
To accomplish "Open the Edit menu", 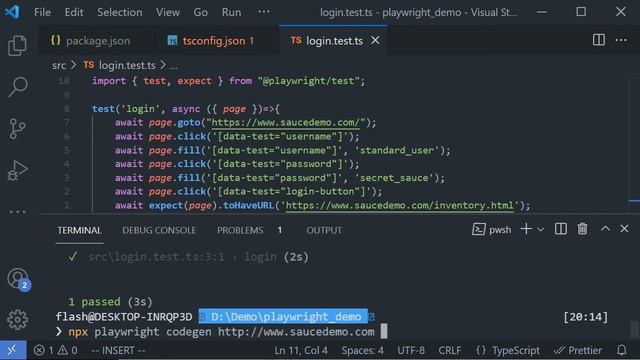I will (74, 12).
